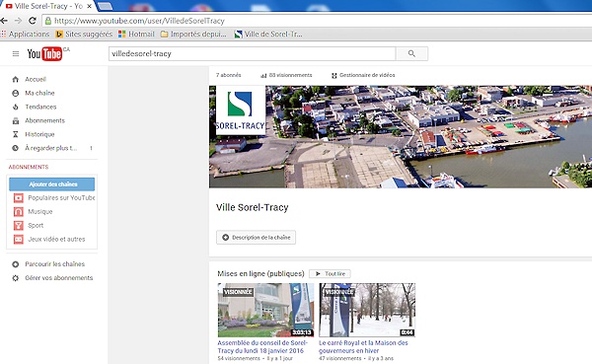The height and width of the screenshot is (364, 592).
Task: Open Gestionnaire de vidéos
Action: 363,75
